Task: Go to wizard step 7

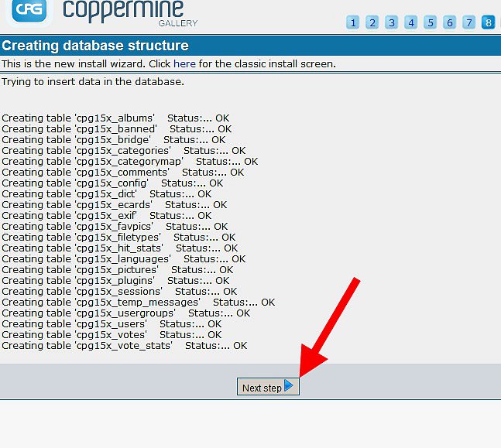Action: point(469,22)
